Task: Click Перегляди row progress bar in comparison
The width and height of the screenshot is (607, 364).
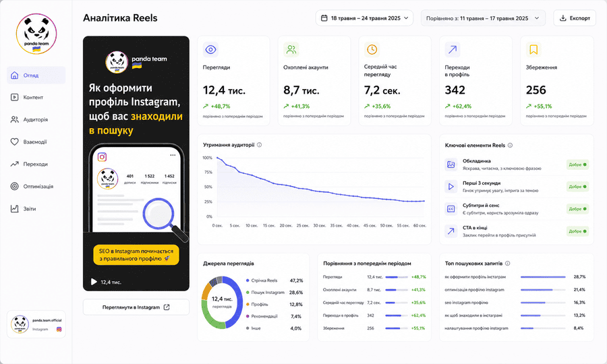Action: [x=397, y=277]
